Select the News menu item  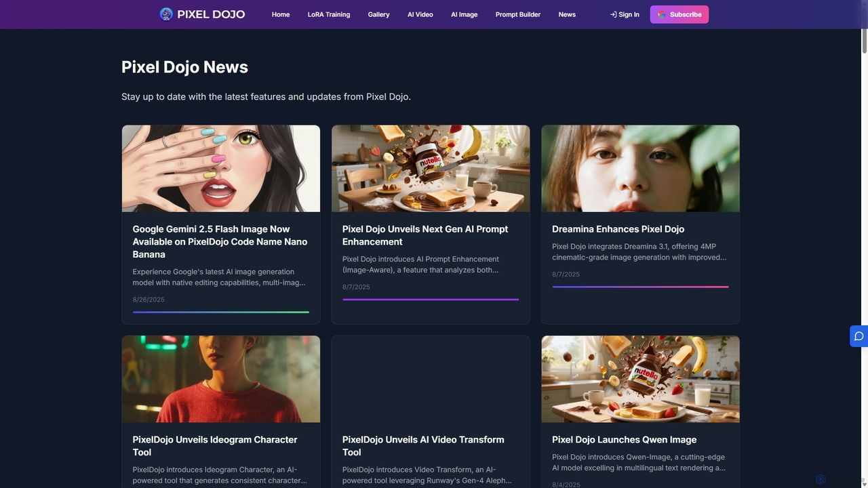567,14
